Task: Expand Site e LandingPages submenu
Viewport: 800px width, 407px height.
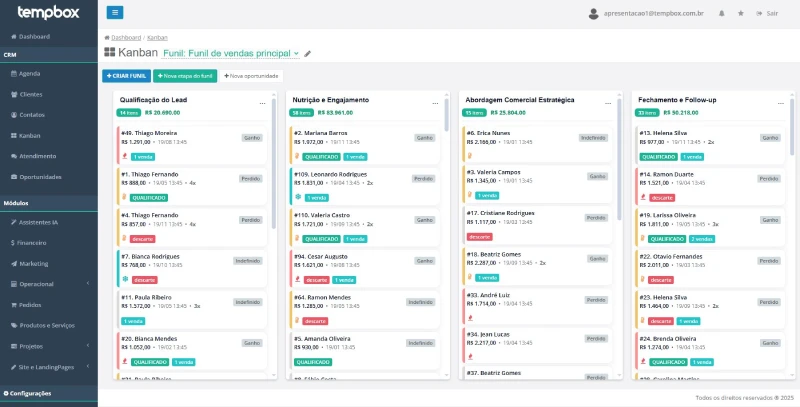Action: 48,367
